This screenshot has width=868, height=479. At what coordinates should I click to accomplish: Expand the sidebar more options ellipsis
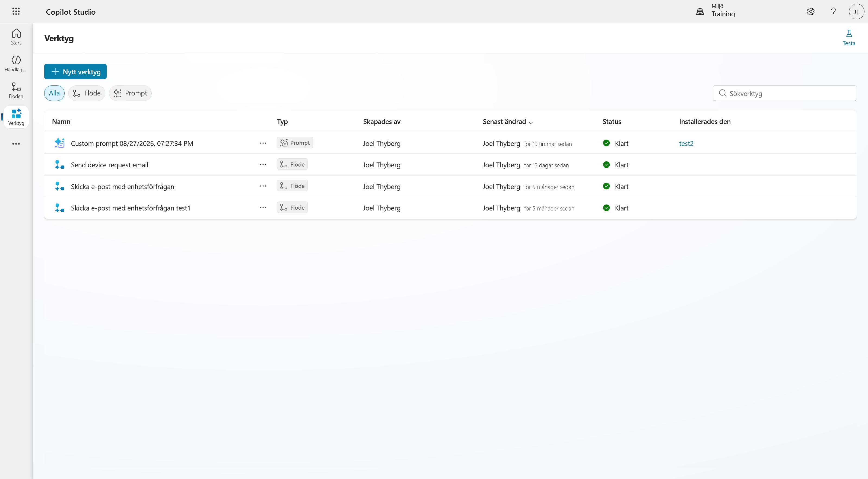(16, 144)
